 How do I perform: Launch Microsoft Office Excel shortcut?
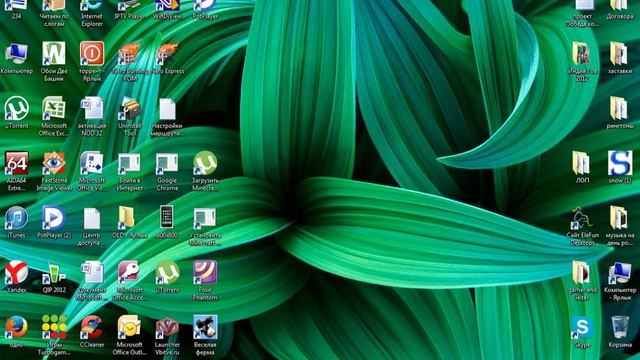[54, 116]
